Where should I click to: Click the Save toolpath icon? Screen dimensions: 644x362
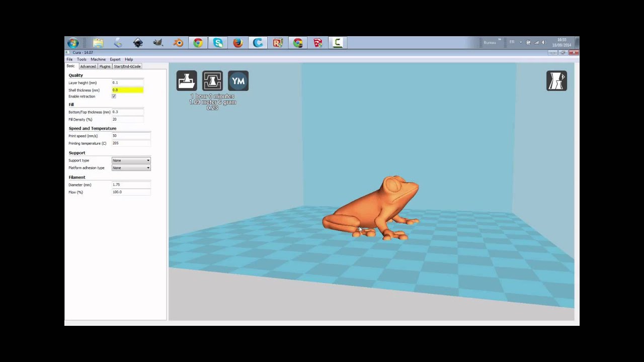tap(212, 81)
